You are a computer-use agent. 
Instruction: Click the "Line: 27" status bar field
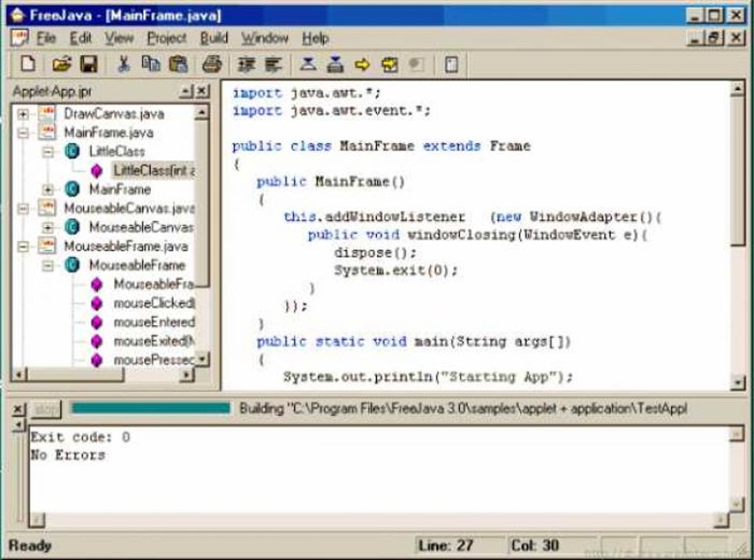tap(446, 545)
